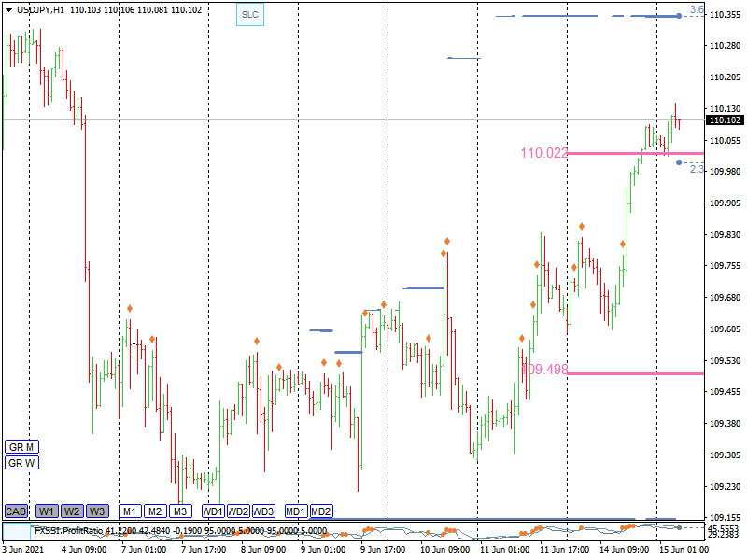This screenshot has height=560, width=747.
Task: Click the M2 button
Action: [x=155, y=511]
